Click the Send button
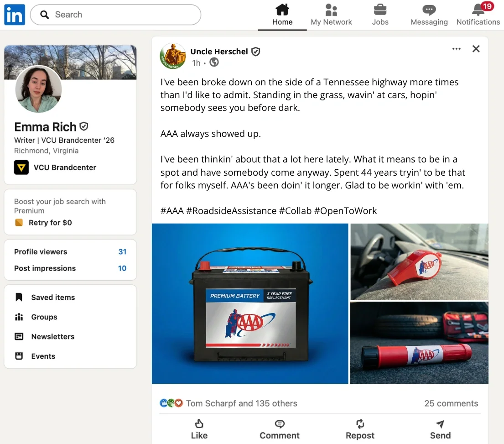The image size is (504, 444). (440, 429)
